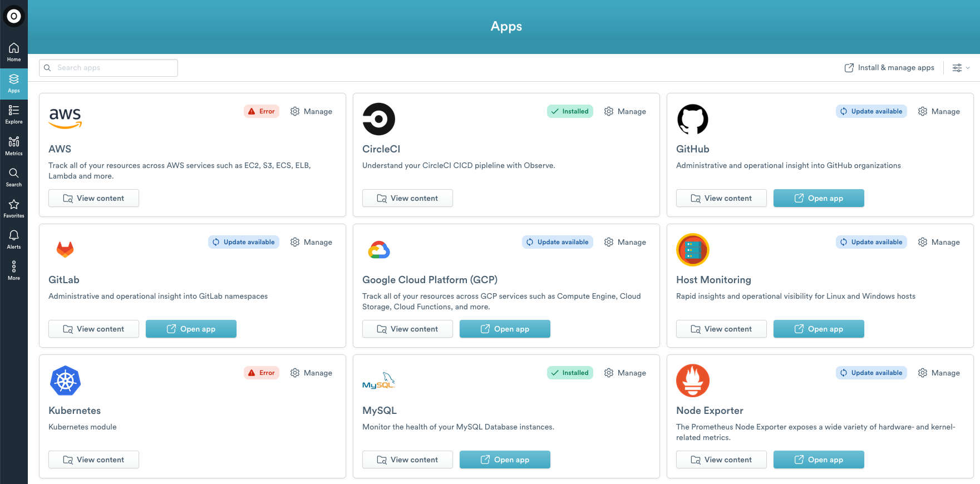The height and width of the screenshot is (484, 980).
Task: Manage the Node Exporter app
Action: pyautogui.click(x=939, y=373)
